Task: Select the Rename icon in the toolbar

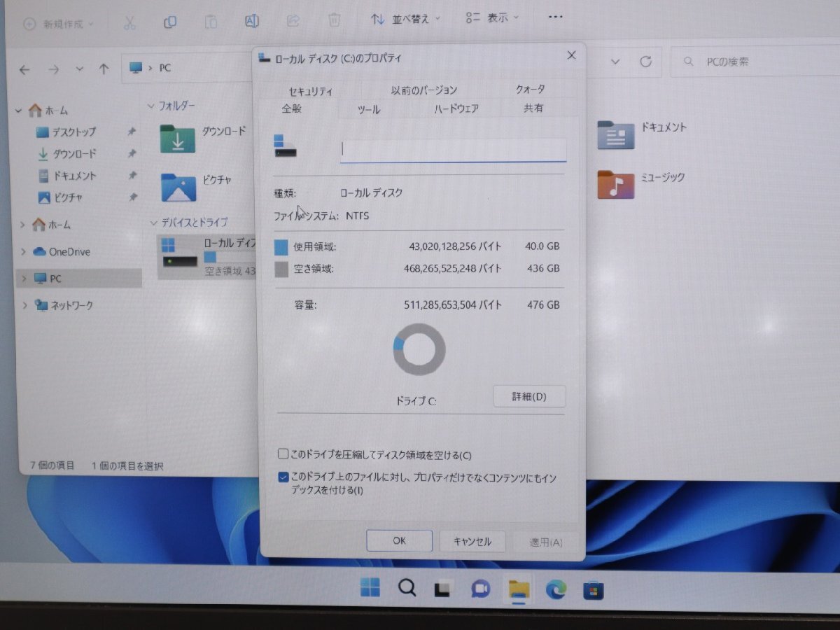Action: 251,21
